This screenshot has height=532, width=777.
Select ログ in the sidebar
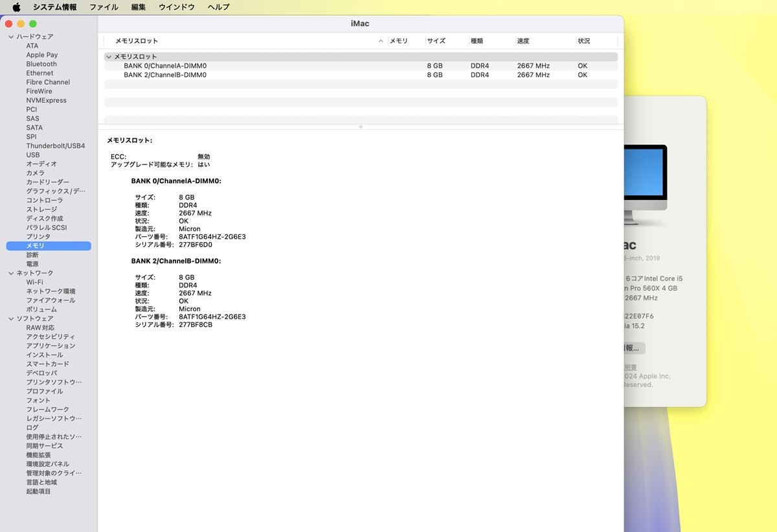pos(32,427)
